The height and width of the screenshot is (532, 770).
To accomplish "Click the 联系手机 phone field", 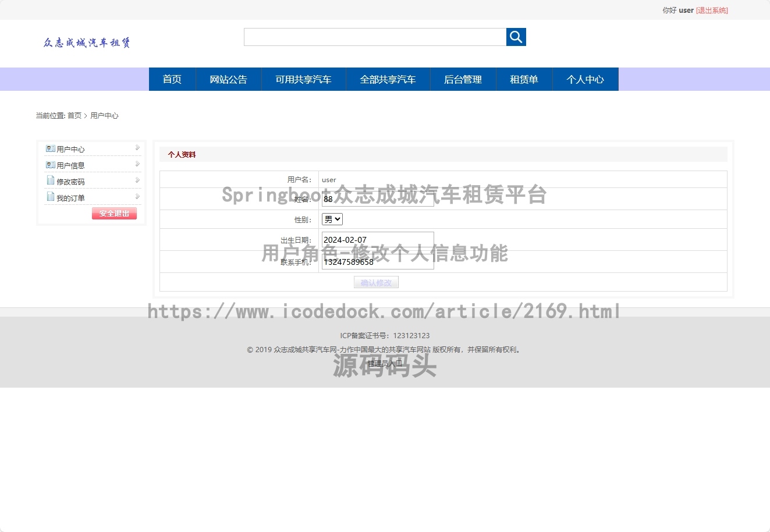I will coord(378,262).
